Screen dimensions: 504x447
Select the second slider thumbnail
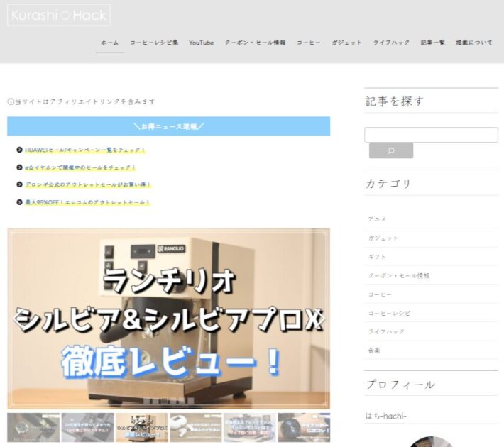87,427
